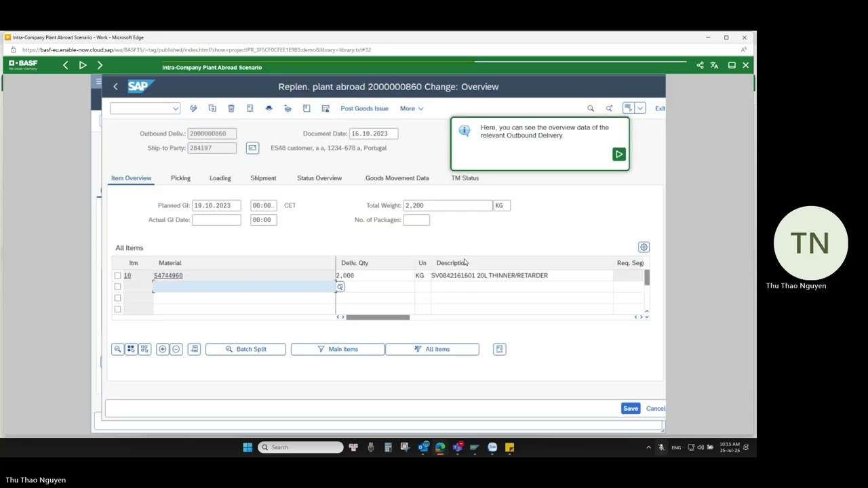
Task: Click the Main Items filter button
Action: 337,349
